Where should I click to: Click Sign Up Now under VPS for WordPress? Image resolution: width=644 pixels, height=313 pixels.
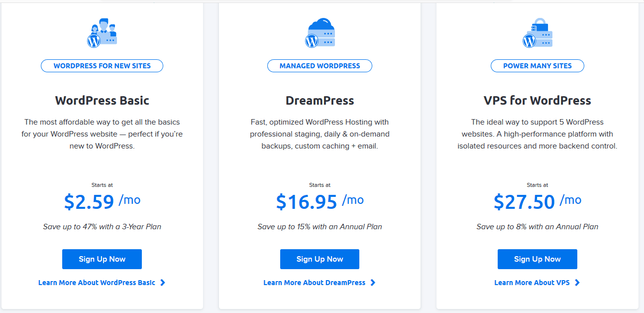[x=537, y=259]
